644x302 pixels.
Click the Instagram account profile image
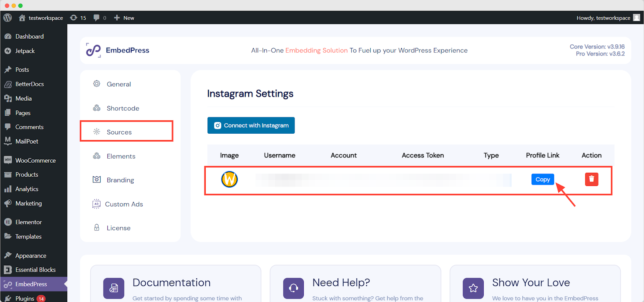coord(229,179)
